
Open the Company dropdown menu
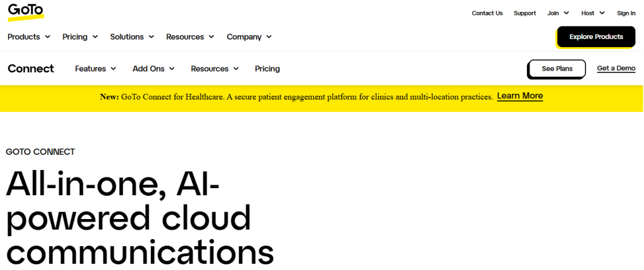[x=249, y=37]
